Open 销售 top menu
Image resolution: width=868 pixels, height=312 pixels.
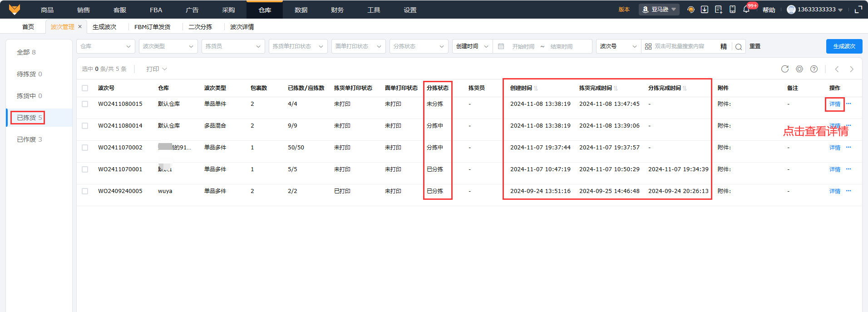coord(84,10)
